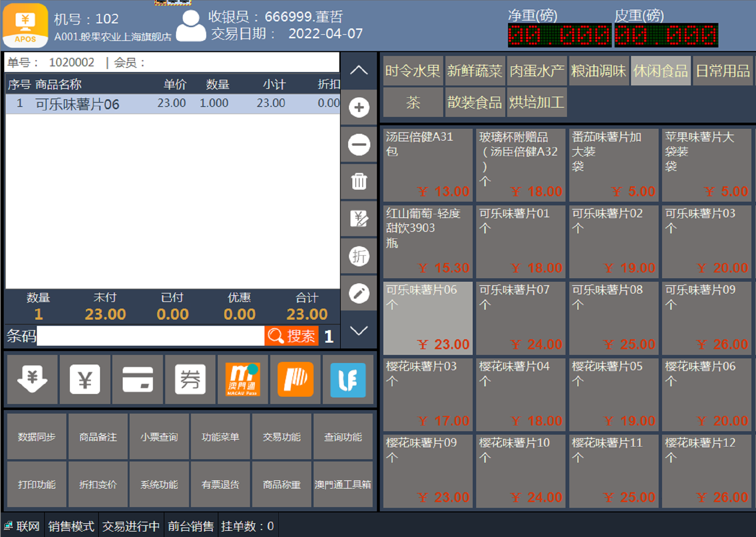The width and height of the screenshot is (756, 537).
Task: Apply discount with the 折 icon
Action: 359,256
